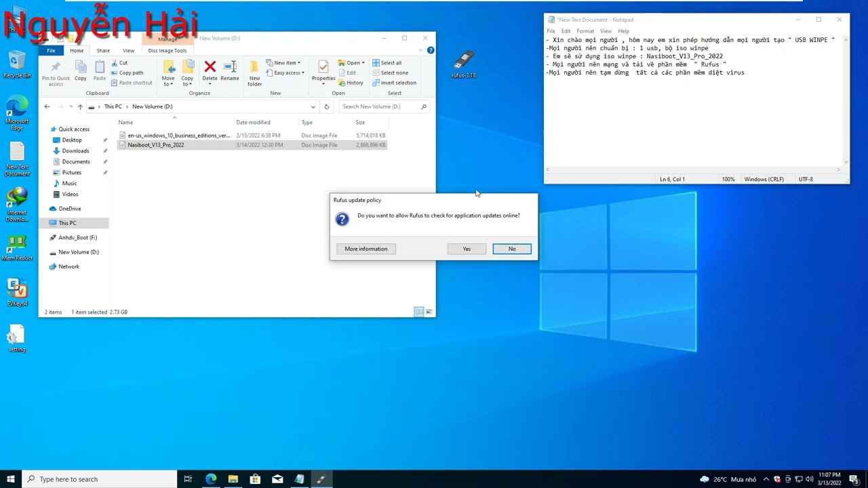Show hidden system tray icons

coord(766,479)
